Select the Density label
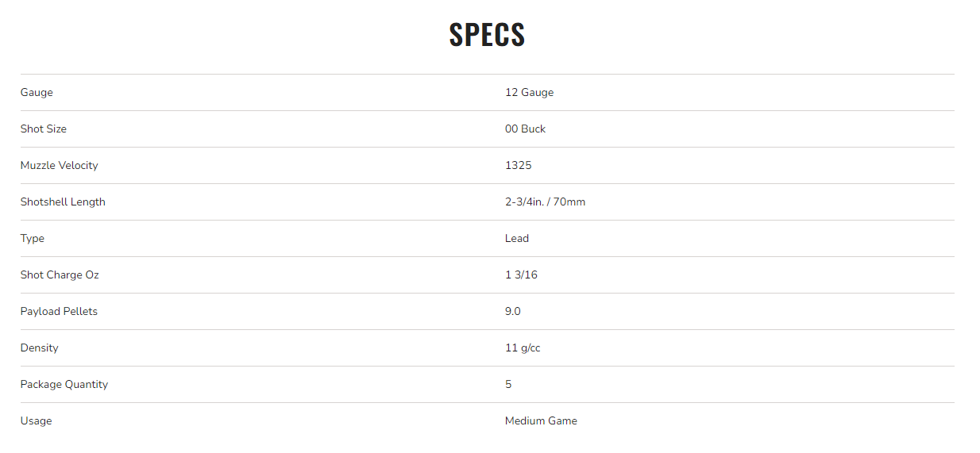 tap(40, 347)
